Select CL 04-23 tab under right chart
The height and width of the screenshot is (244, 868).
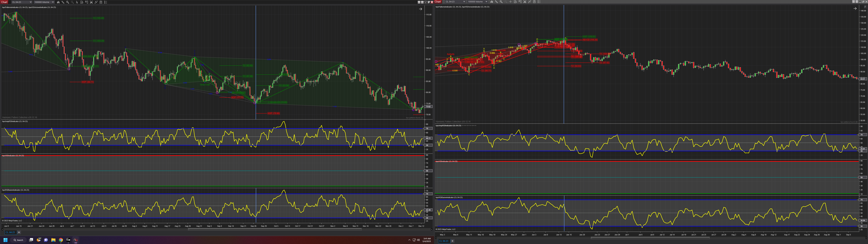click(x=443, y=241)
